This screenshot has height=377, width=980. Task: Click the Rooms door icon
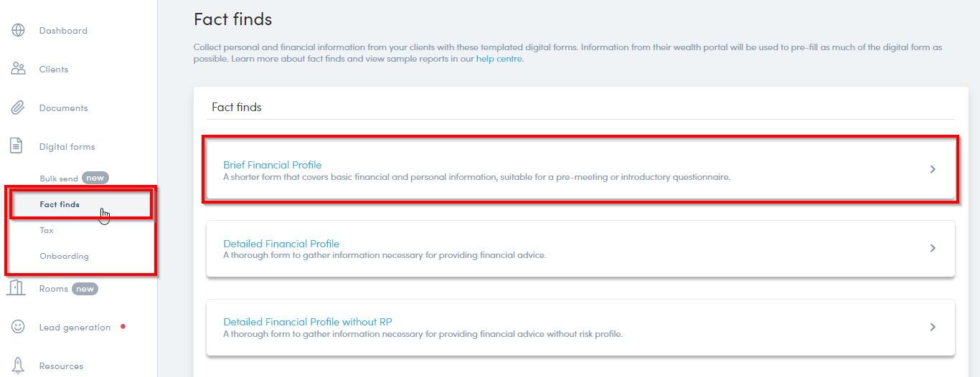coord(17,288)
